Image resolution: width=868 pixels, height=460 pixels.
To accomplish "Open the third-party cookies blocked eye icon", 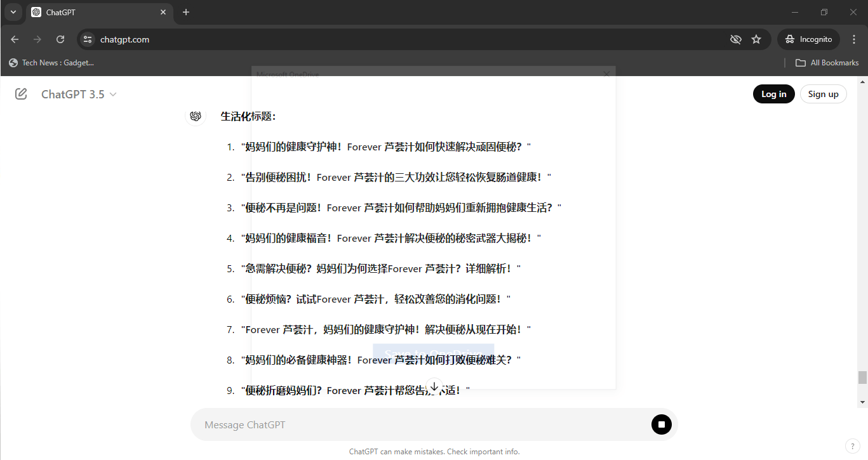I will tap(736, 39).
